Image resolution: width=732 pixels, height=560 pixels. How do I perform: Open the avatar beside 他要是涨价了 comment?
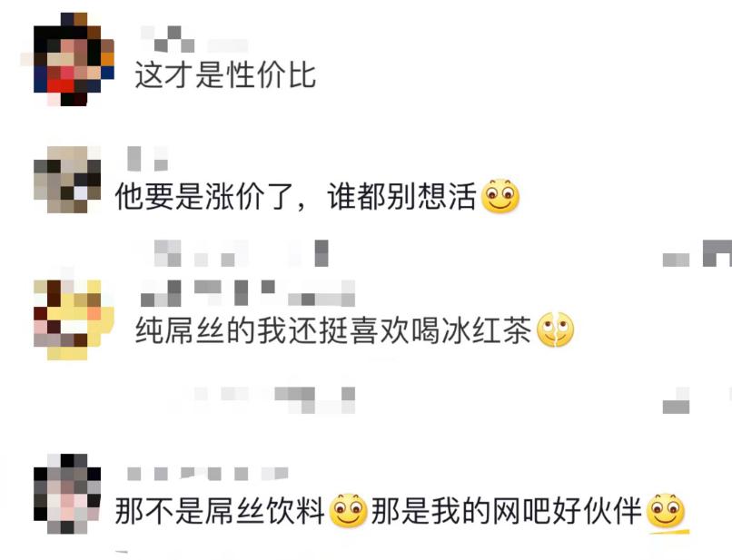pyautogui.click(x=67, y=180)
